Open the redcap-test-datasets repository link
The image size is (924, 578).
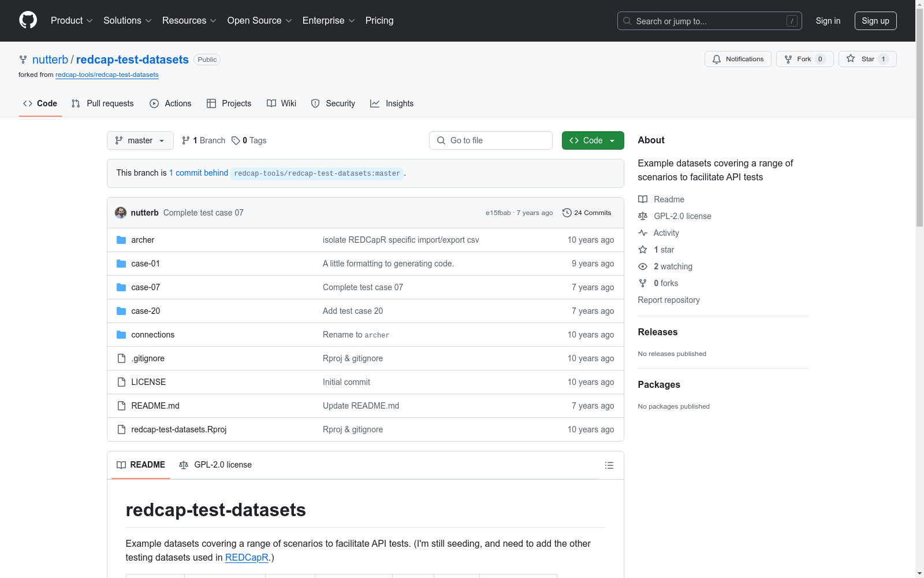coord(132,60)
